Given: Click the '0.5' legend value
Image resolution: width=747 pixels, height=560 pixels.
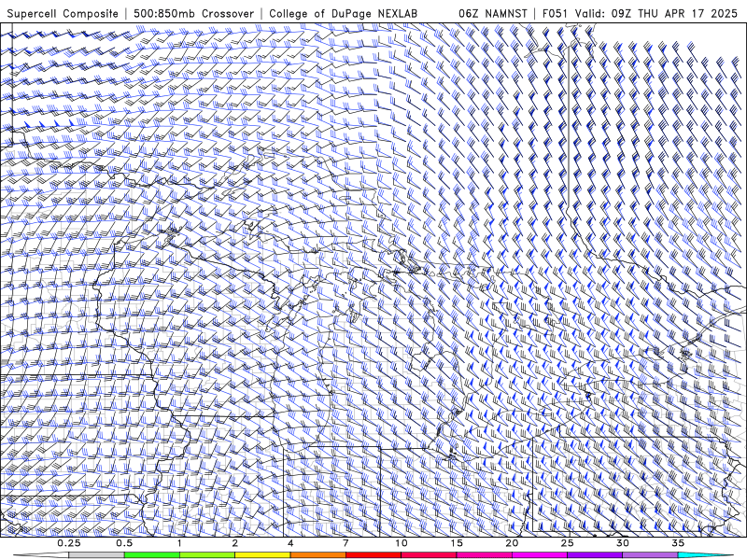Looking at the screenshot, I should pos(124,543).
